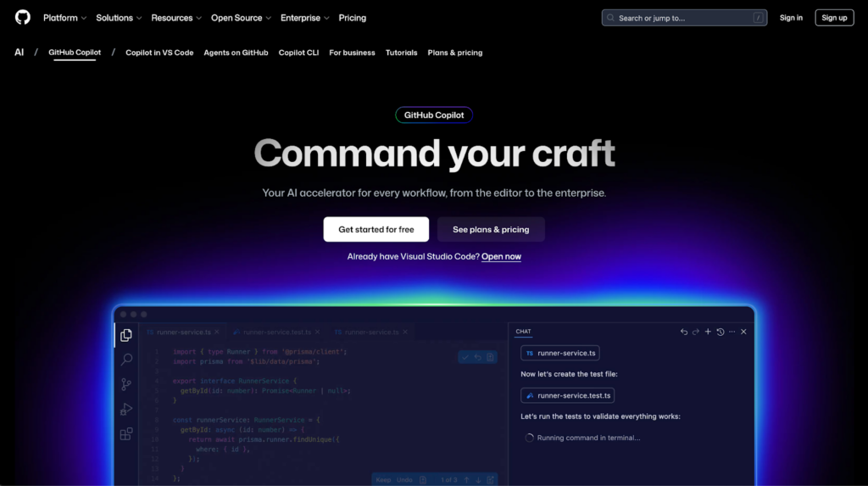Open the Extensions icon in editor sidebar
Screen dimensions: 868x486
coord(126,433)
